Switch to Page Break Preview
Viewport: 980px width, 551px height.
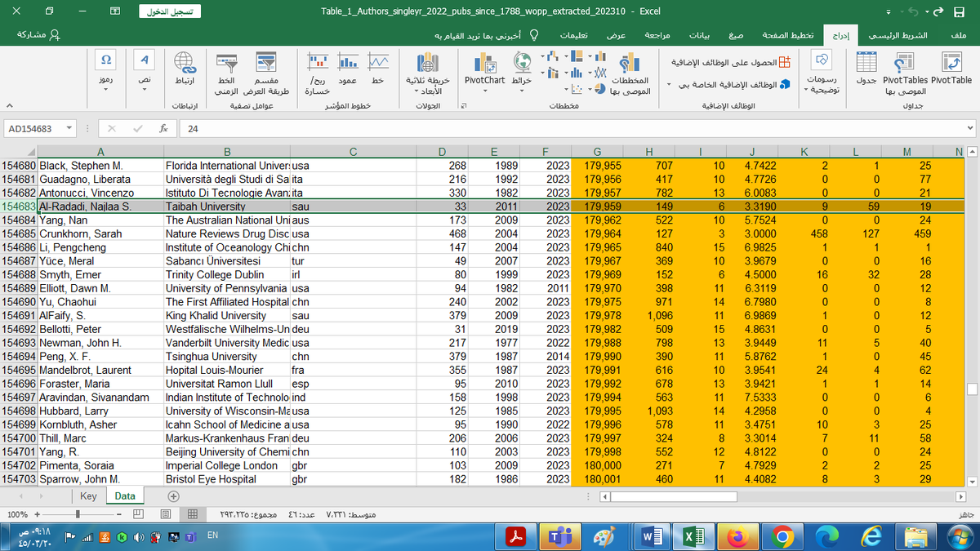[139, 515]
